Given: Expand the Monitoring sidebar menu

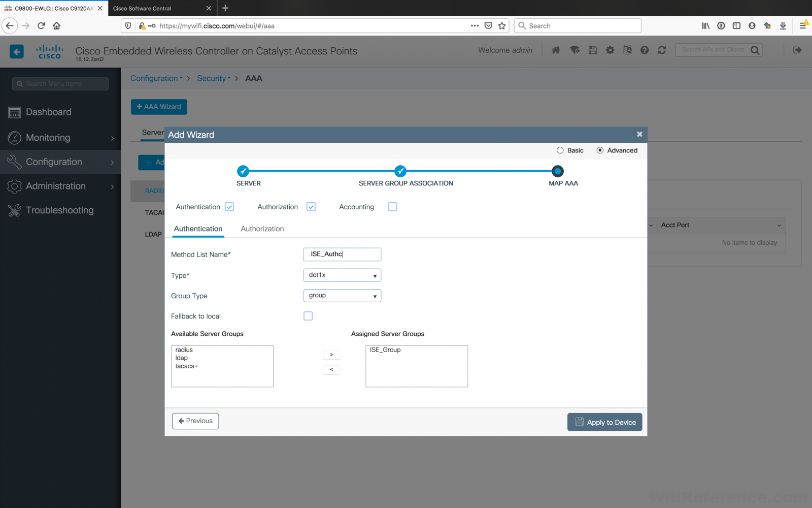Looking at the screenshot, I should click(x=60, y=138).
